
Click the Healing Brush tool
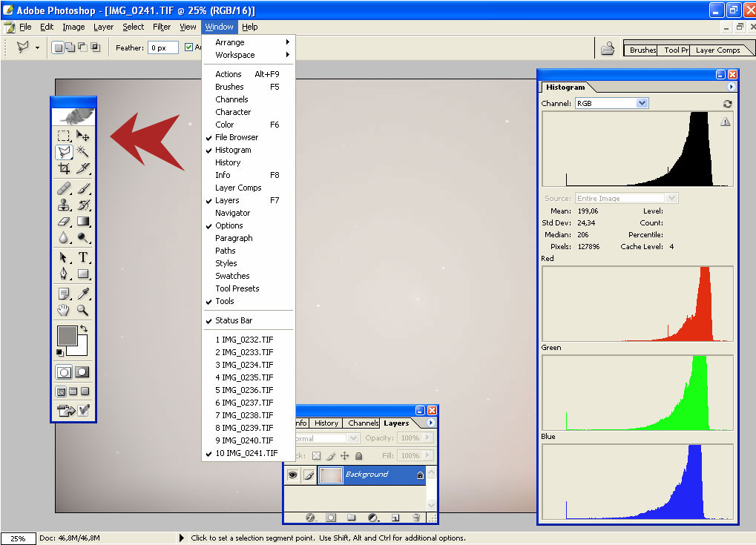click(64, 188)
